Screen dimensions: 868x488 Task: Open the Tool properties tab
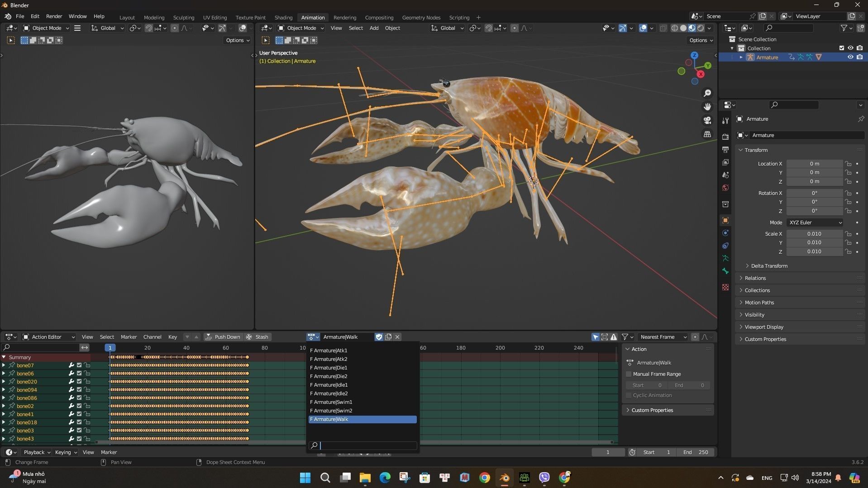click(x=725, y=121)
